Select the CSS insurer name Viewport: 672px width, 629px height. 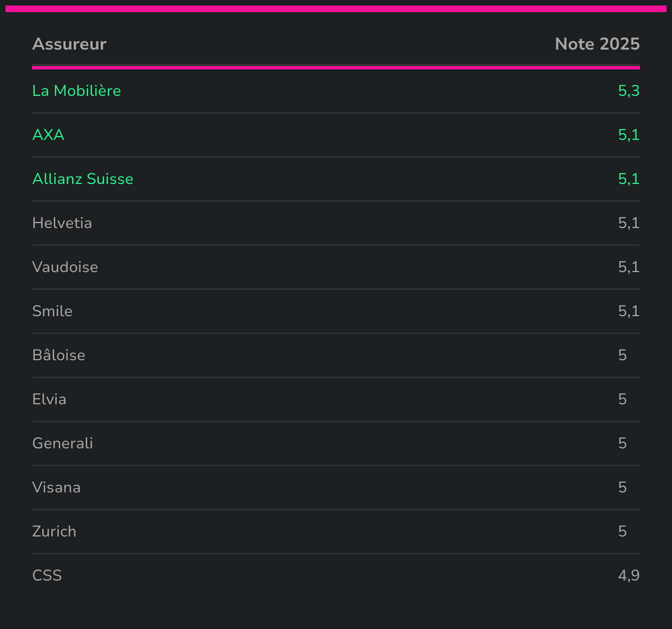pyautogui.click(x=47, y=576)
